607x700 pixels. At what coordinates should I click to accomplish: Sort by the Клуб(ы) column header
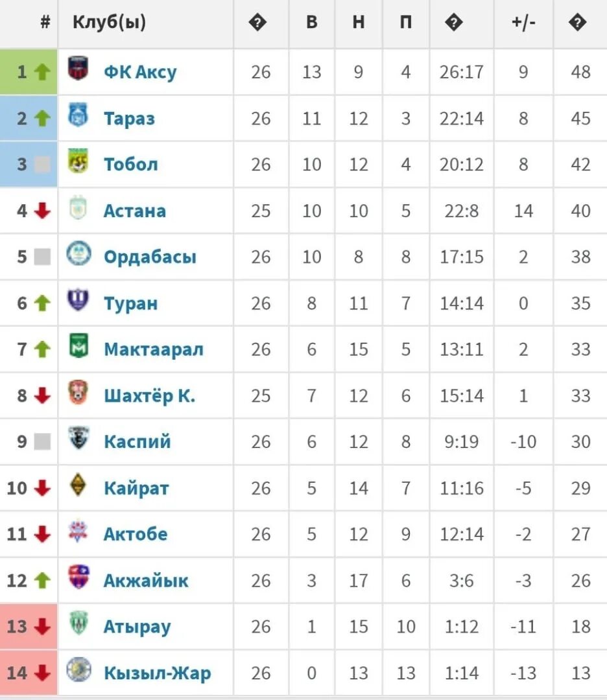110,22
